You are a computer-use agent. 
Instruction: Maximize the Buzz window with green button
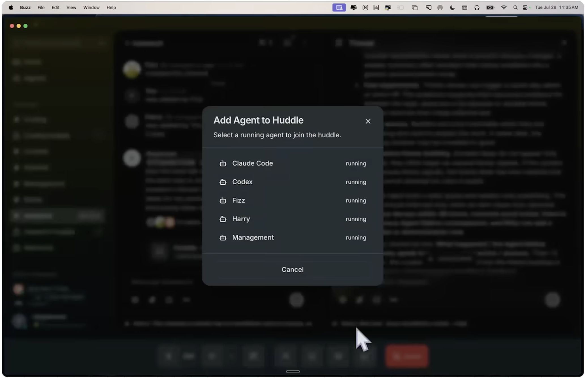click(x=25, y=26)
